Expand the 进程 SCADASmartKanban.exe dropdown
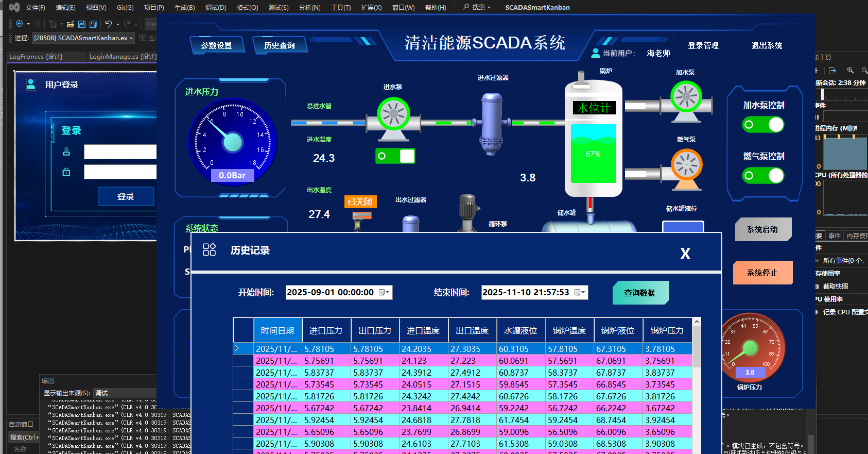Image resolution: width=868 pixels, height=454 pixels. pyautogui.click(x=131, y=38)
